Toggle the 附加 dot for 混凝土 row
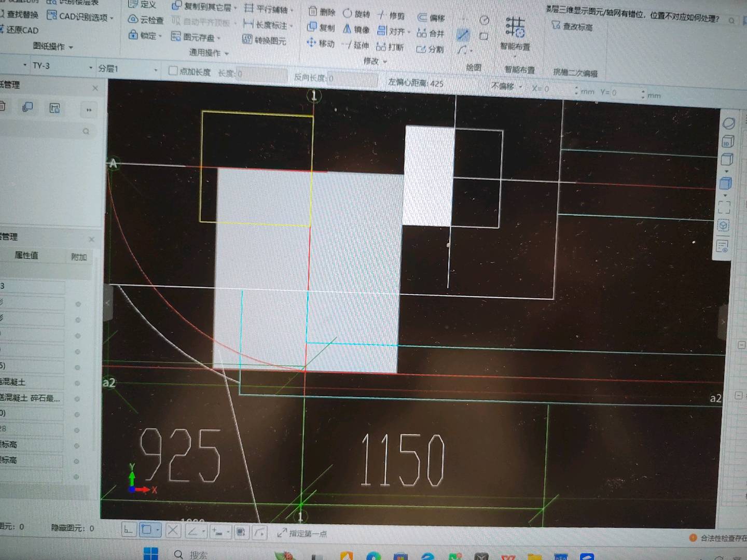Image resolution: width=747 pixels, height=560 pixels. (x=77, y=383)
